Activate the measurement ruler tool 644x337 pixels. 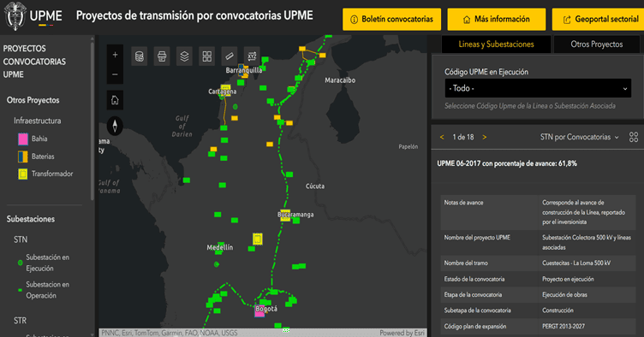pyautogui.click(x=230, y=56)
